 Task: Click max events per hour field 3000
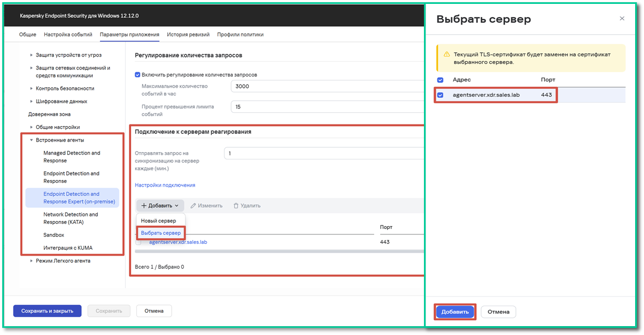point(327,86)
